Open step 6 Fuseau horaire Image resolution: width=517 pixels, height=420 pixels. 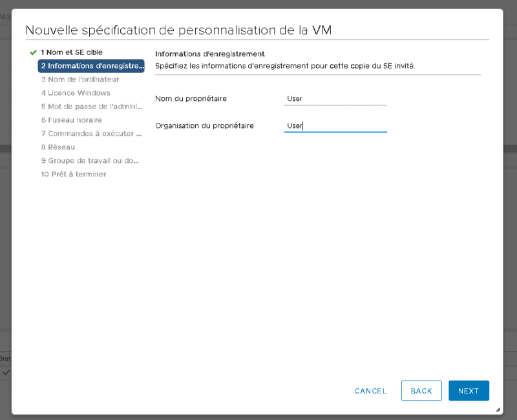(71, 120)
